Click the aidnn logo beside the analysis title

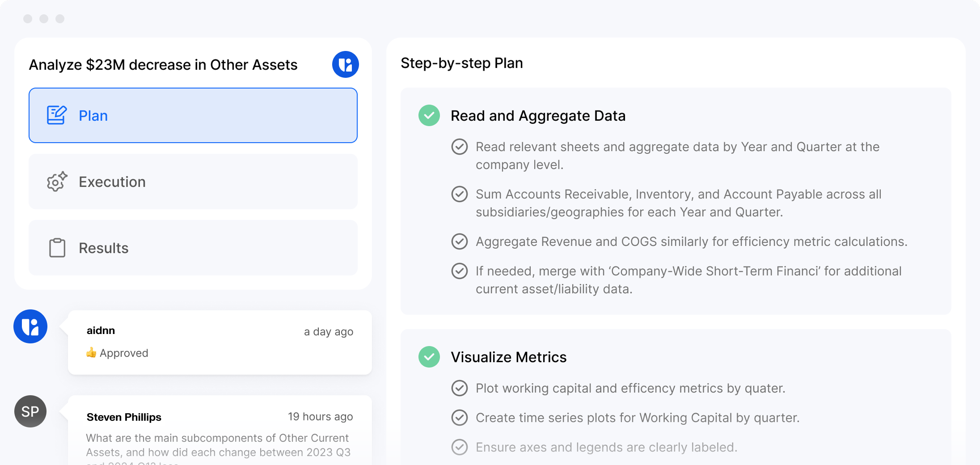pos(345,64)
